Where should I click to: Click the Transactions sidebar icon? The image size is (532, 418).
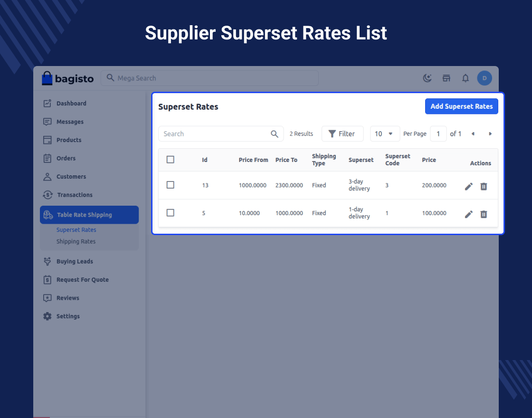[x=48, y=195]
